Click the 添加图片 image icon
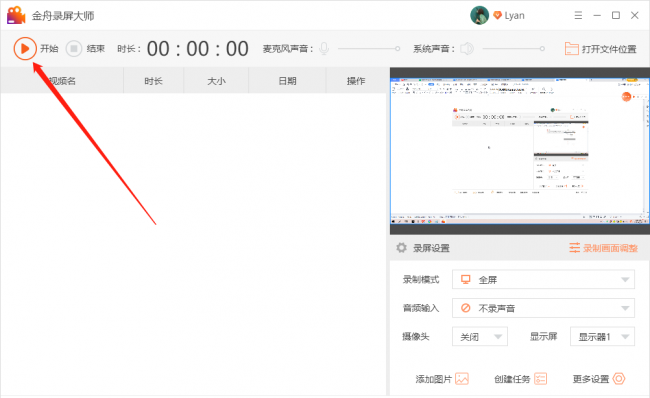 point(462,379)
